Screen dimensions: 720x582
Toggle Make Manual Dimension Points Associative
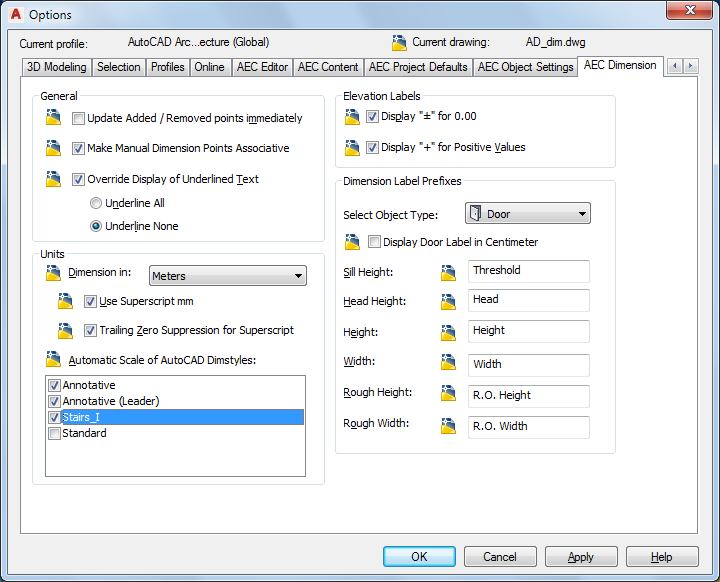(x=78, y=148)
